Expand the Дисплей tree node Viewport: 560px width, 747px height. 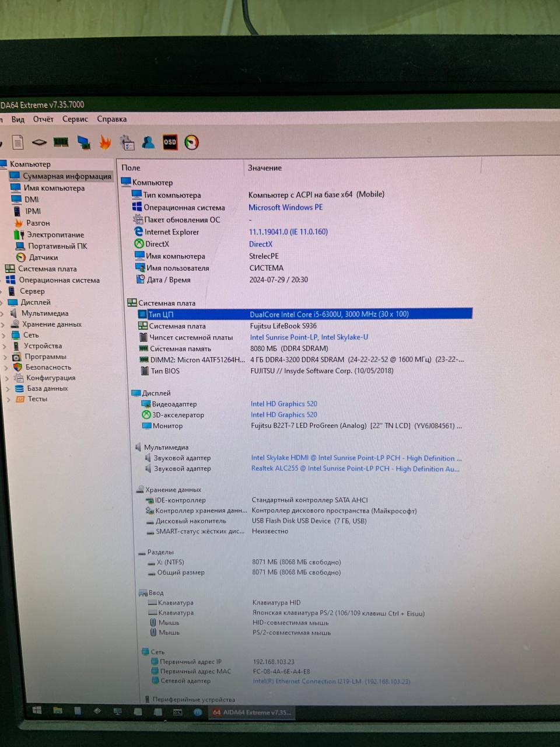click(x=3, y=302)
